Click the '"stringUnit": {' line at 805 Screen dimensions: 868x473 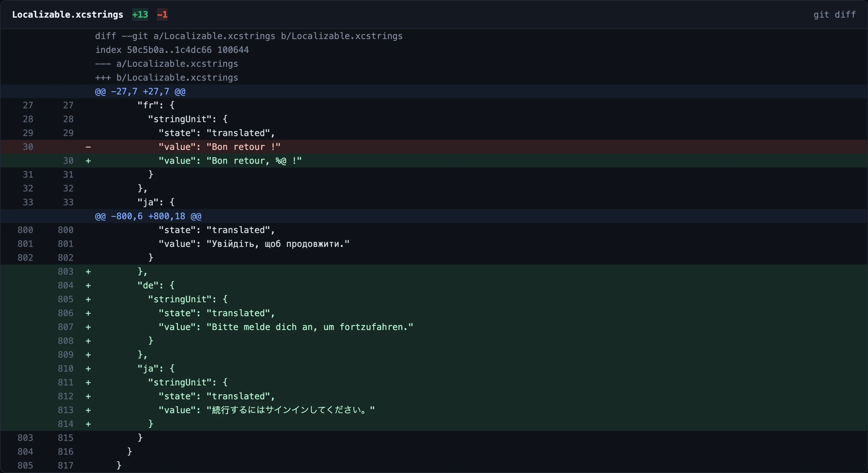[434, 299]
